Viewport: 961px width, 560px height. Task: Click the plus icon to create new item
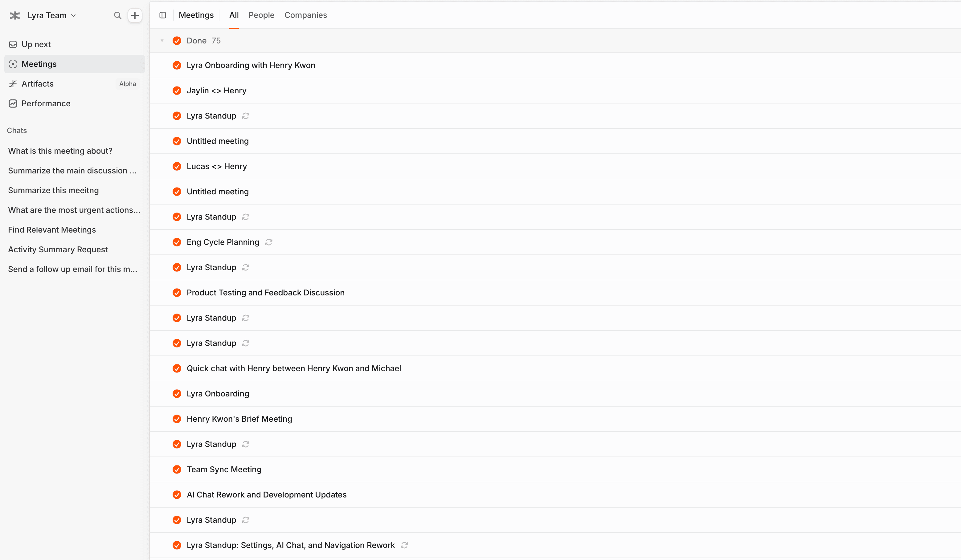[x=135, y=15]
